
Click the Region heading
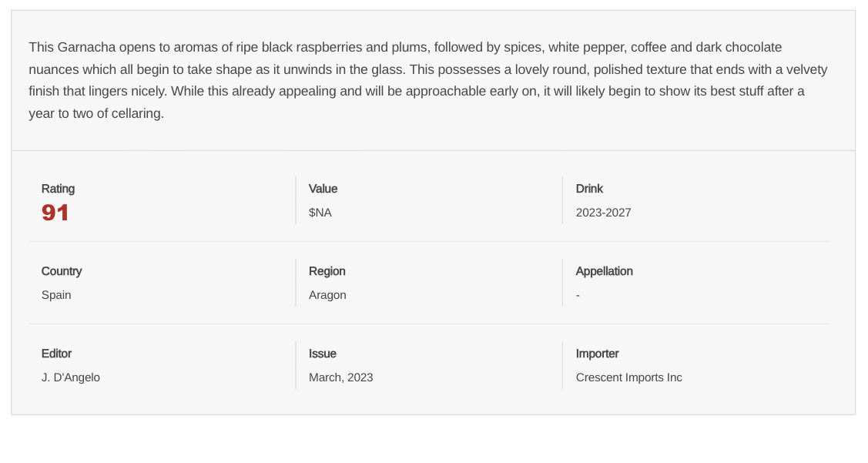click(x=327, y=271)
